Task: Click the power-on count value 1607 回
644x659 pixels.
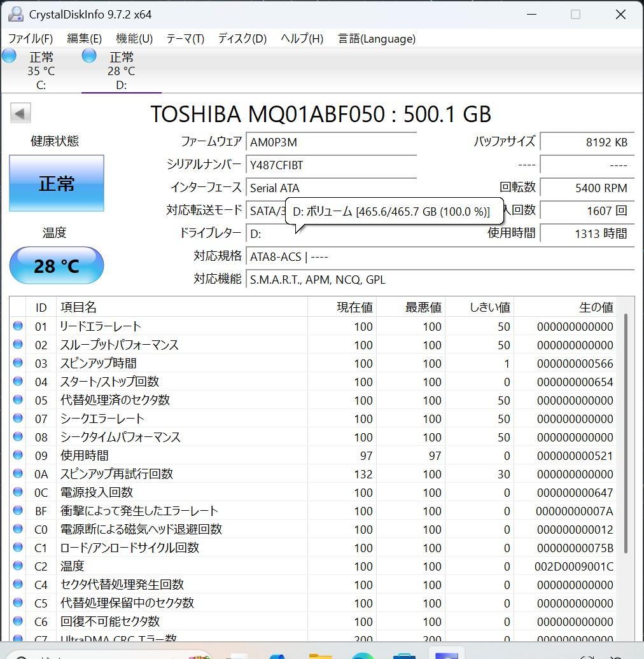Action: pos(587,211)
